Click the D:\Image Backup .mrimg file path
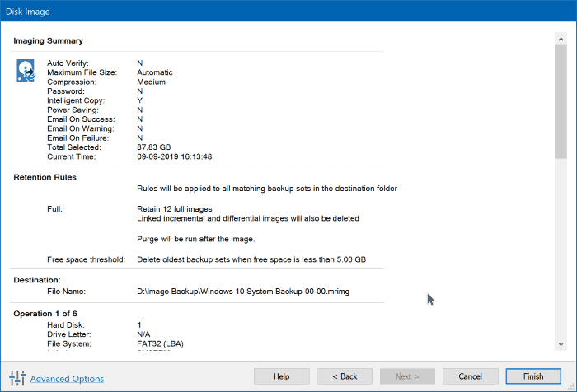 [x=243, y=292]
